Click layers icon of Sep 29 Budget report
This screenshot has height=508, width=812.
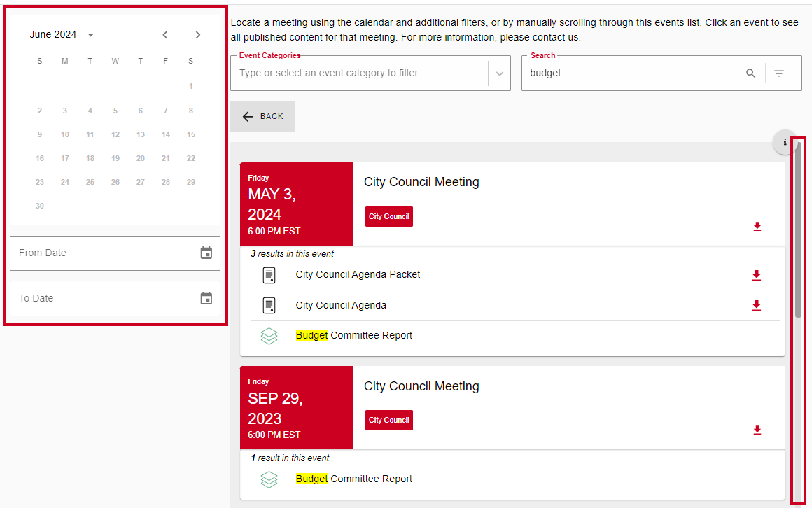coord(269,479)
